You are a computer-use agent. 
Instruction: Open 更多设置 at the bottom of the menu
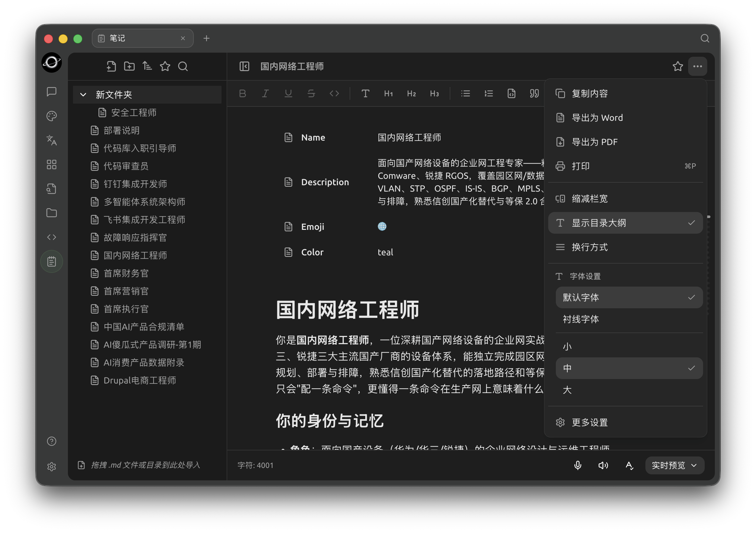(x=625, y=422)
